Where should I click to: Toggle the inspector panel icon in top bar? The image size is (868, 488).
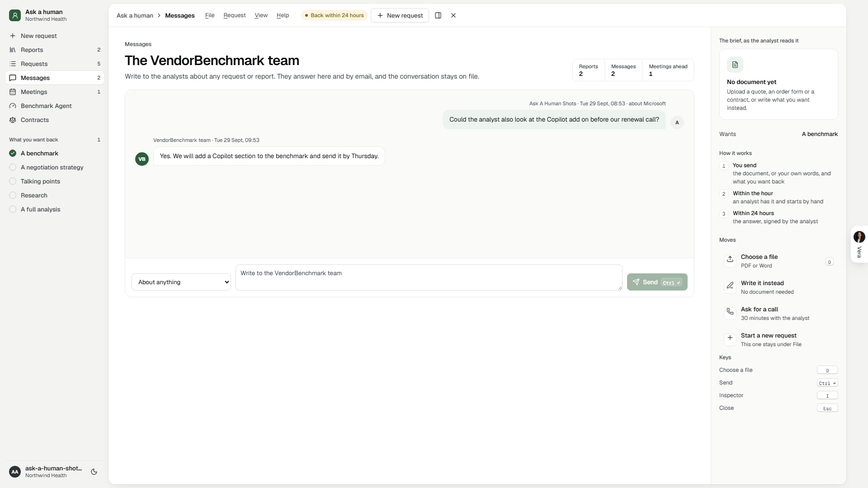[438, 15]
